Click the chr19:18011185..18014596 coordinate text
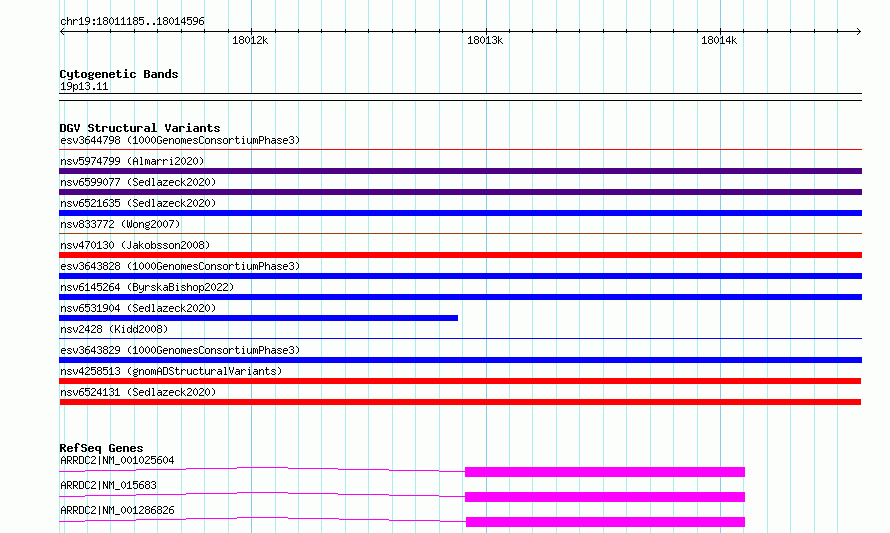The image size is (890, 533). [x=132, y=21]
